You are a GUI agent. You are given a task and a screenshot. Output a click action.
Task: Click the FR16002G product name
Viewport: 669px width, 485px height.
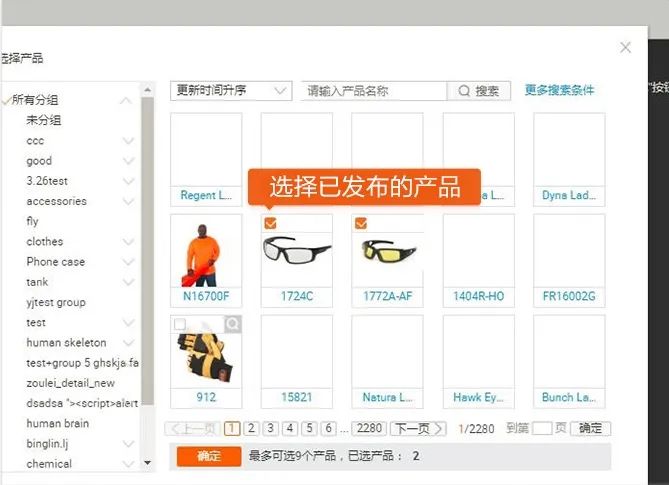(569, 296)
